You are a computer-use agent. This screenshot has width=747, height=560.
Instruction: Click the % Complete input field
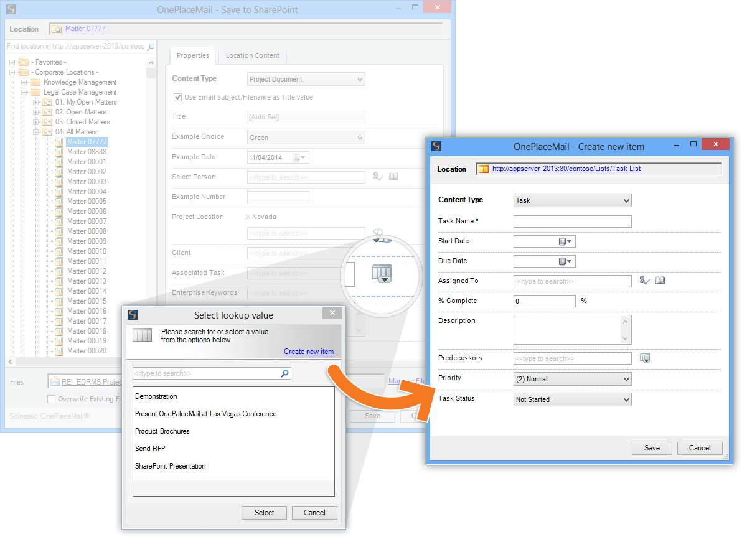545,301
